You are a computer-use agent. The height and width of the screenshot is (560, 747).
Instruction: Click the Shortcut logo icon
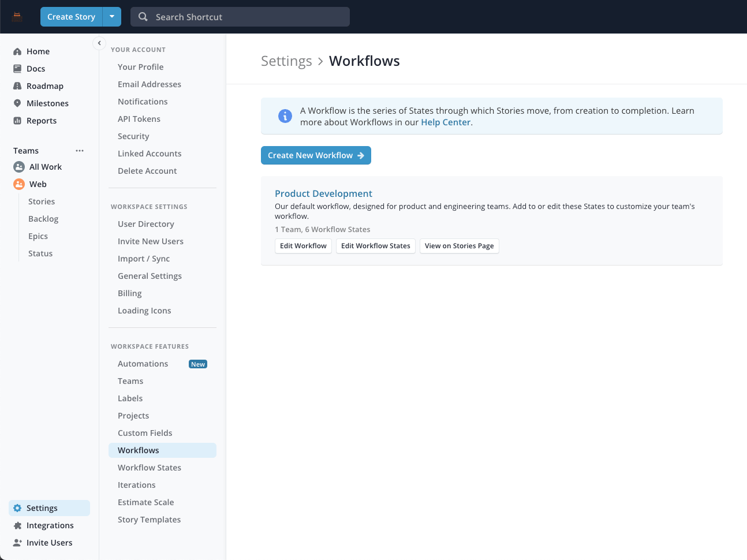point(17,17)
